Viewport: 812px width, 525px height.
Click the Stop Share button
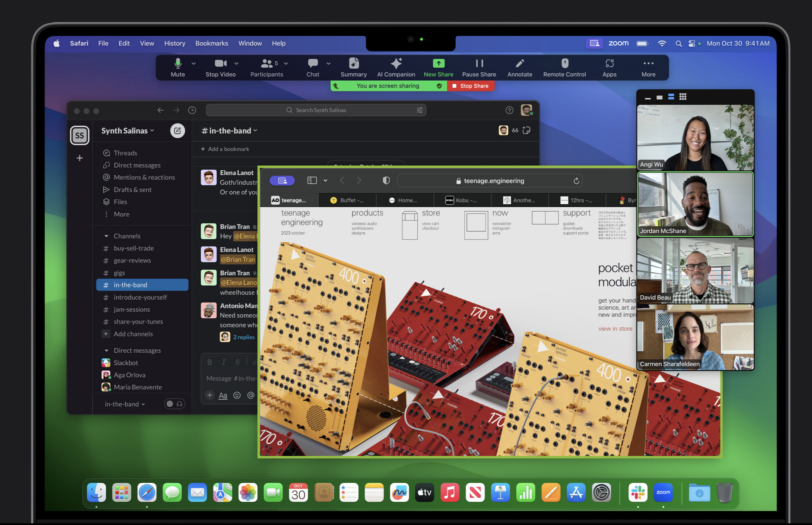pyautogui.click(x=470, y=86)
